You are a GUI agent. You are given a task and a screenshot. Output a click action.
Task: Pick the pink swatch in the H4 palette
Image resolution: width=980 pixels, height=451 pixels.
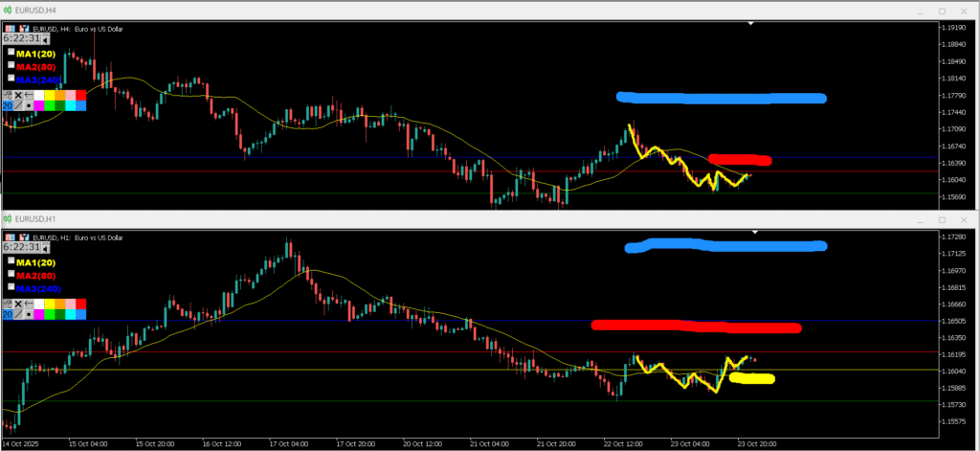70,95
